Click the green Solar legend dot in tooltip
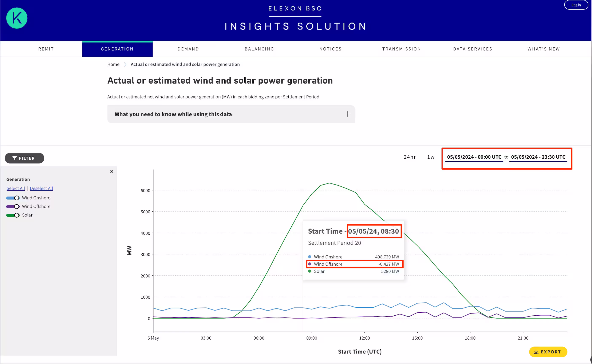Viewport: 592px width, 364px height. [309, 271]
